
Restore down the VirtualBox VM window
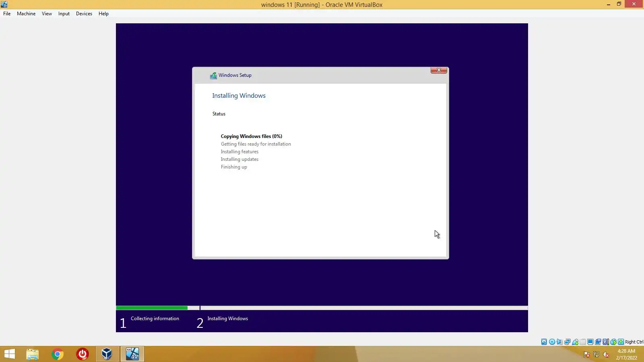point(619,4)
